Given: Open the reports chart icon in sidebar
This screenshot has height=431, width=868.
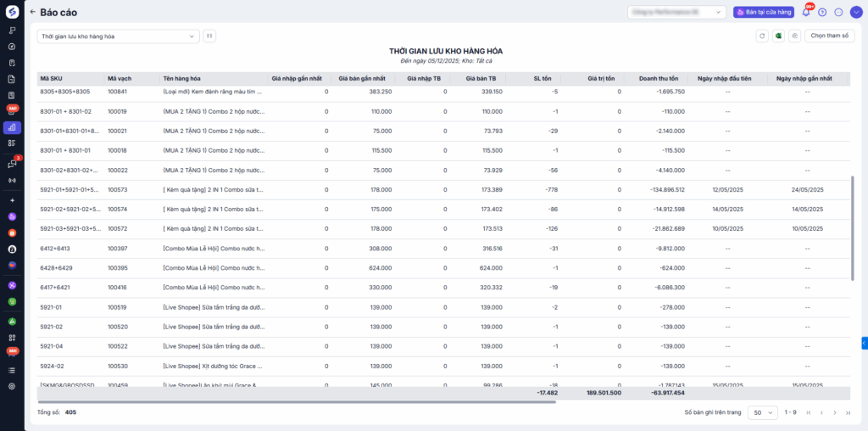Looking at the screenshot, I should pyautogui.click(x=12, y=127).
